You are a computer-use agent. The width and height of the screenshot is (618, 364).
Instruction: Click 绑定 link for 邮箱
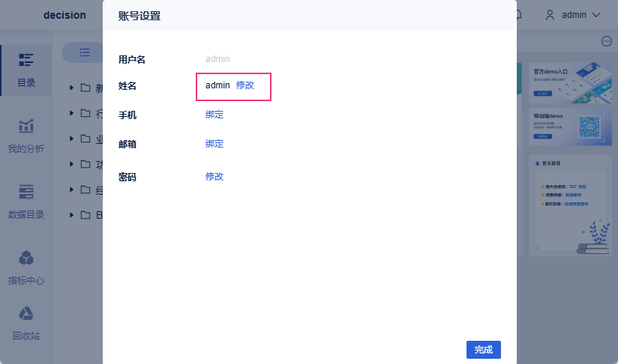214,144
